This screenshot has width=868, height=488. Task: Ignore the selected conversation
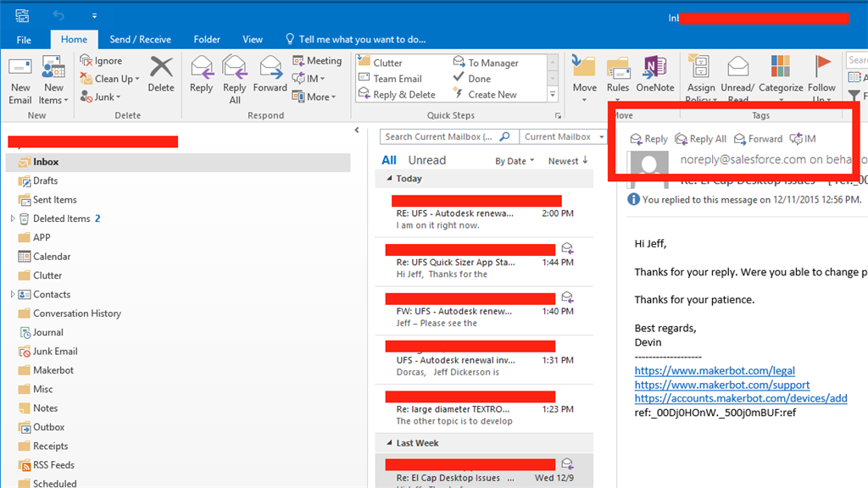pos(102,61)
